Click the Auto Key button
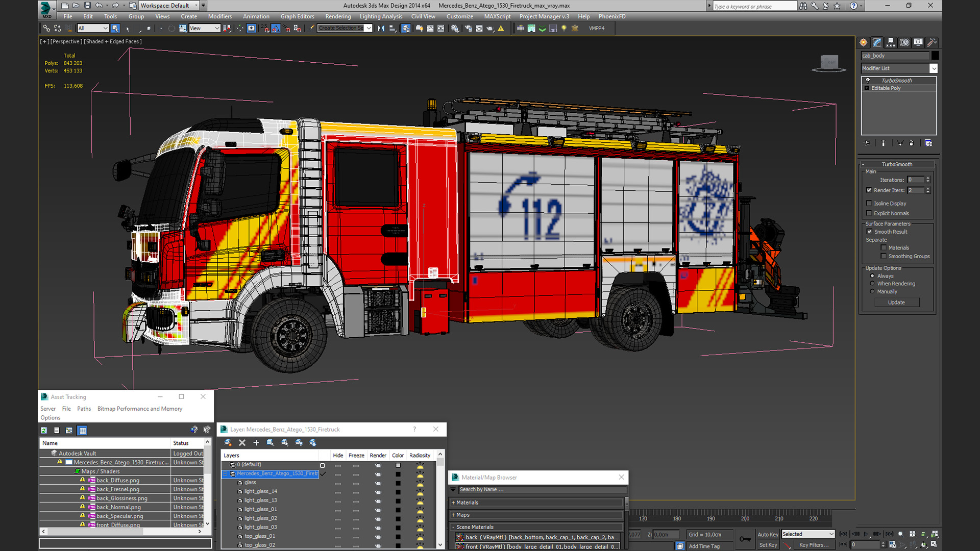The image size is (980, 551). coord(768,534)
